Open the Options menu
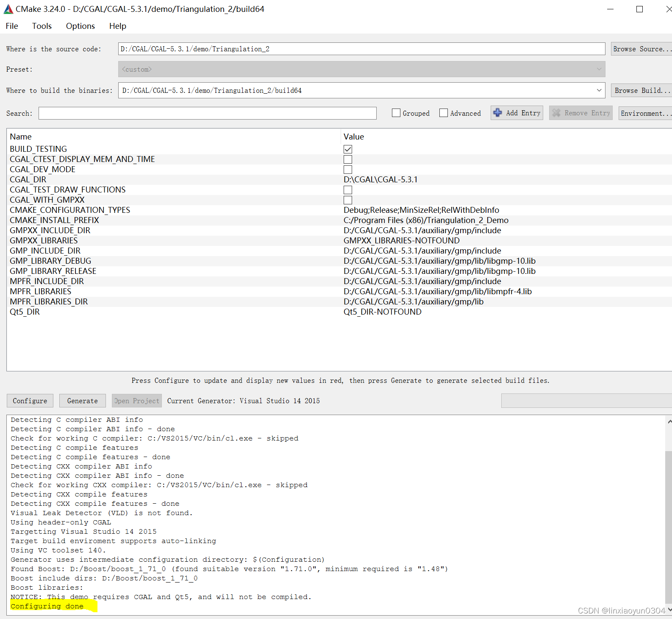 pos(81,26)
